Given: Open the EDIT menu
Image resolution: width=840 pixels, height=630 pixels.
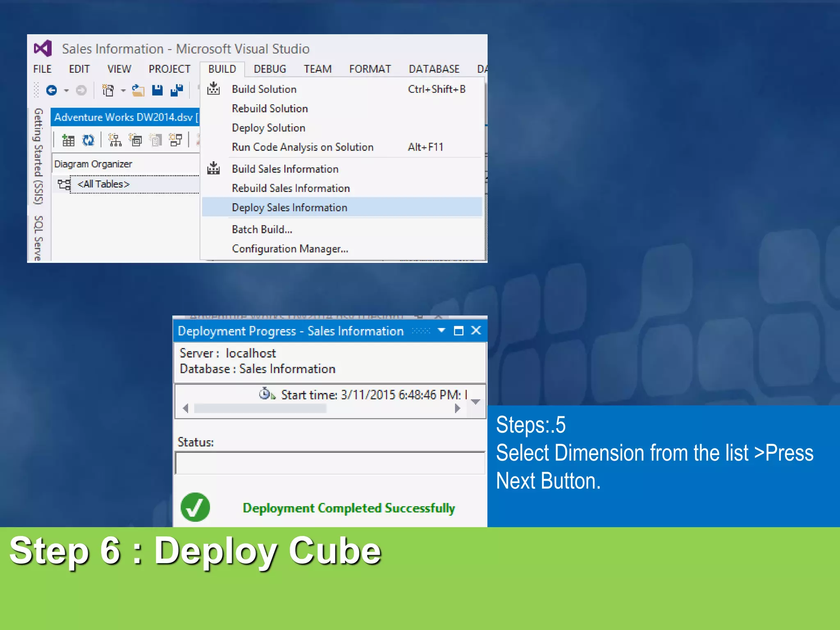Looking at the screenshot, I should 79,69.
